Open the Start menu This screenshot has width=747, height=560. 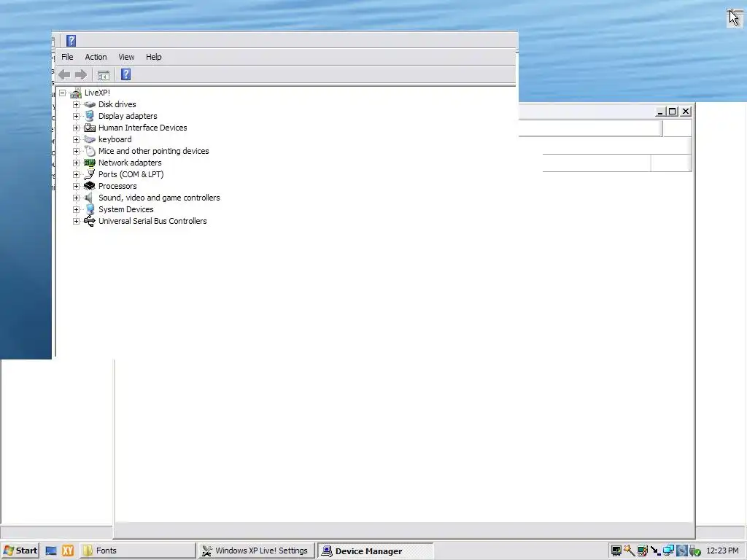pyautogui.click(x=20, y=551)
